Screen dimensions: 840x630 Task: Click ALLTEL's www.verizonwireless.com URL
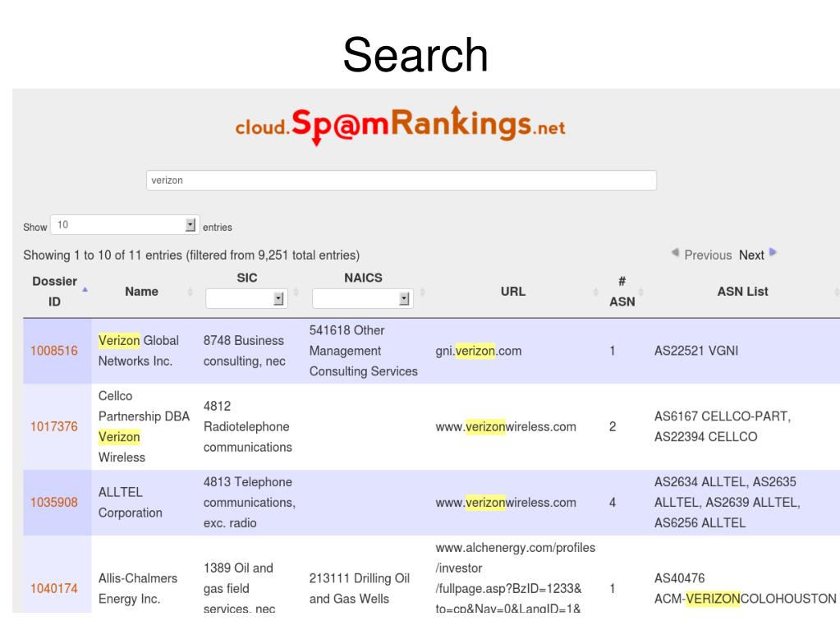[506, 503]
